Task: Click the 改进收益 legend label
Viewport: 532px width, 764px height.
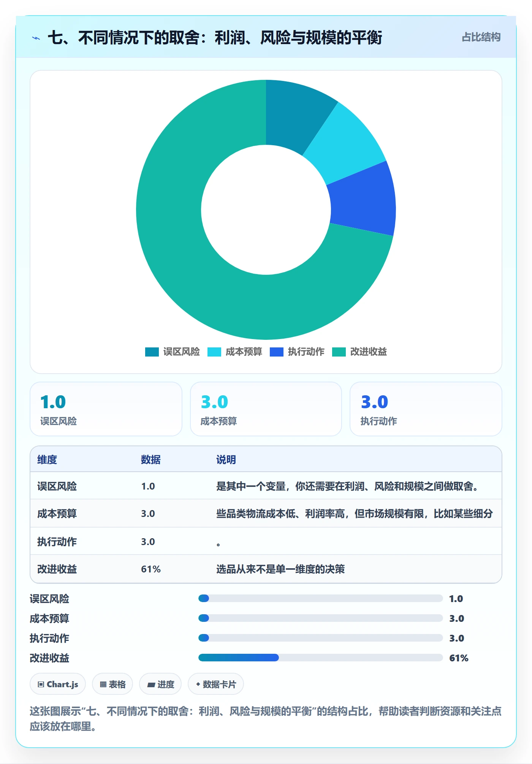Action: [368, 352]
